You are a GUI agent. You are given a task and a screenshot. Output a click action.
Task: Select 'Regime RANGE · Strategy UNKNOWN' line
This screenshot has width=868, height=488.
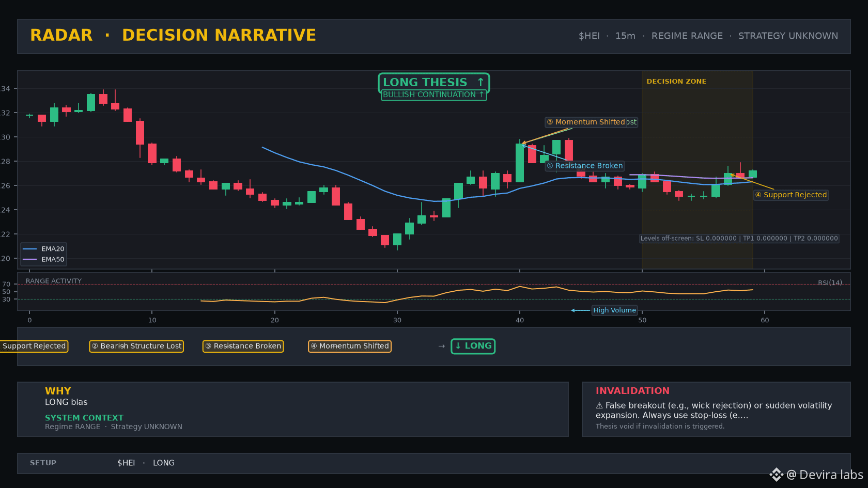click(x=114, y=427)
